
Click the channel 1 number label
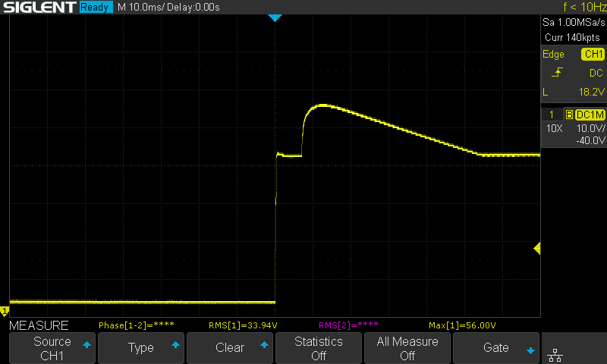click(x=552, y=115)
